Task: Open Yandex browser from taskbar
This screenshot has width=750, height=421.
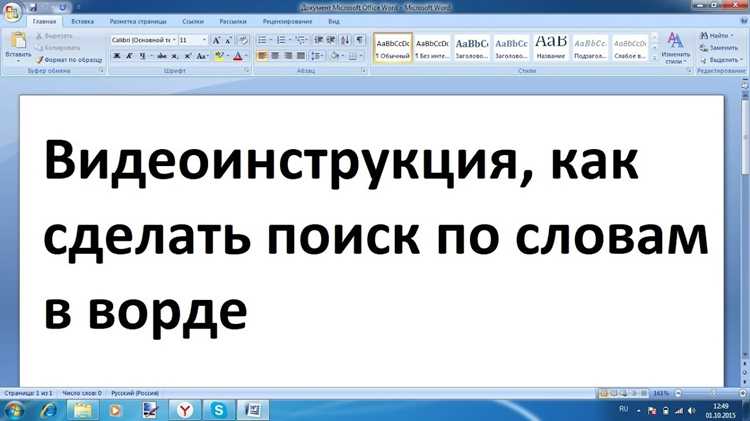Action: pyautogui.click(x=185, y=410)
